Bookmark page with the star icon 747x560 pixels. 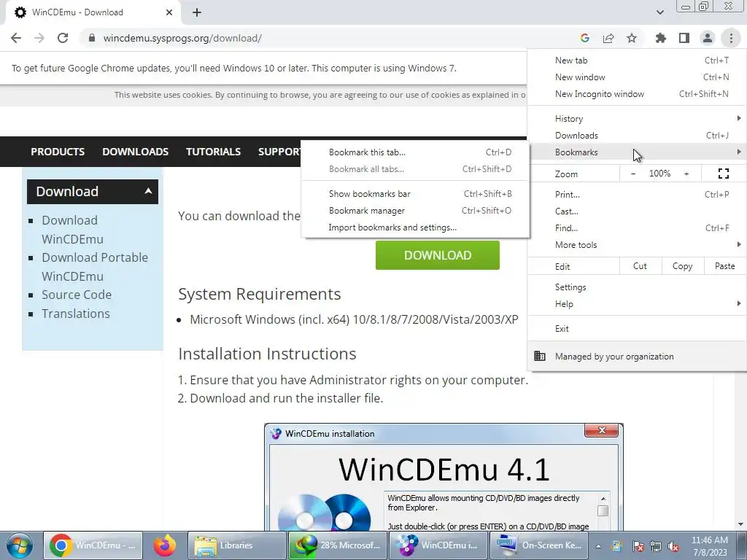pos(632,38)
